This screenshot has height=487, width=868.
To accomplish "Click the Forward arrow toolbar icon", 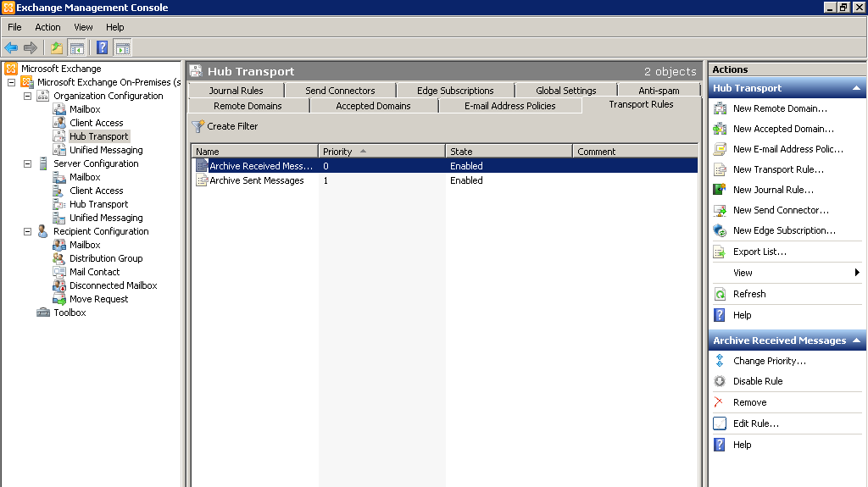I will point(31,48).
